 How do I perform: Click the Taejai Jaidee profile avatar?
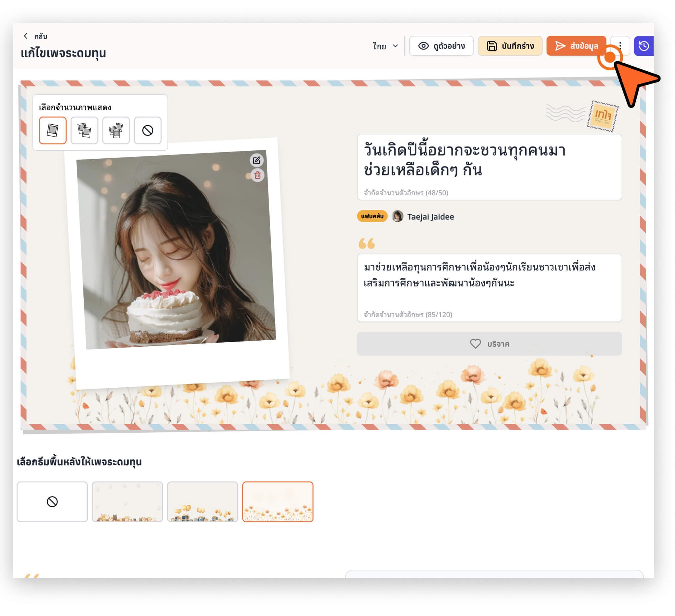pos(397,216)
